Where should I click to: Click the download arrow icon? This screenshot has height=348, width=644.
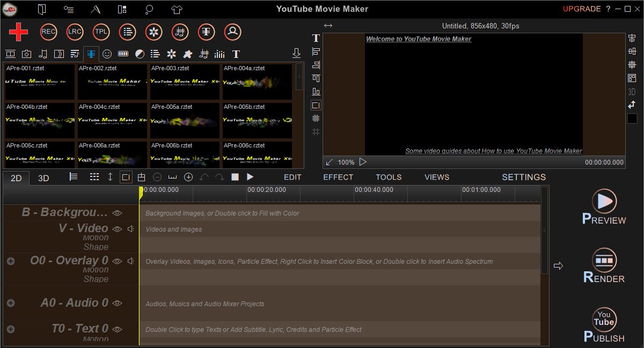[x=296, y=53]
